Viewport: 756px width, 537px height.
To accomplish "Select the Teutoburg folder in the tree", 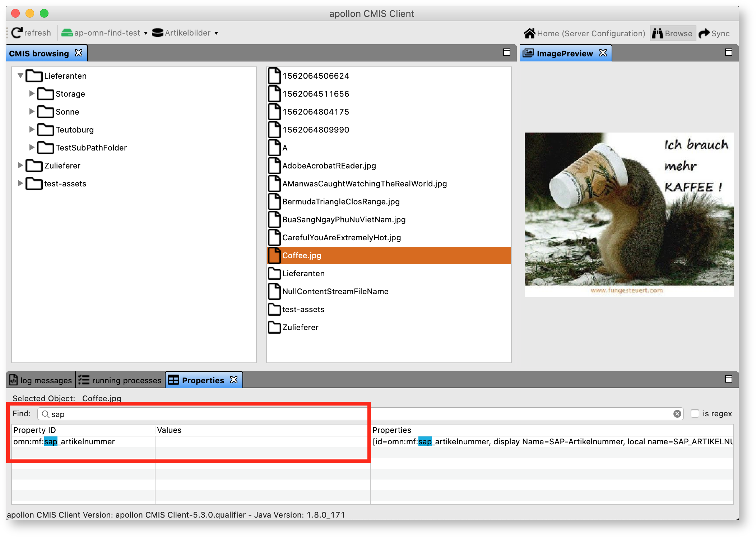I will [x=74, y=130].
